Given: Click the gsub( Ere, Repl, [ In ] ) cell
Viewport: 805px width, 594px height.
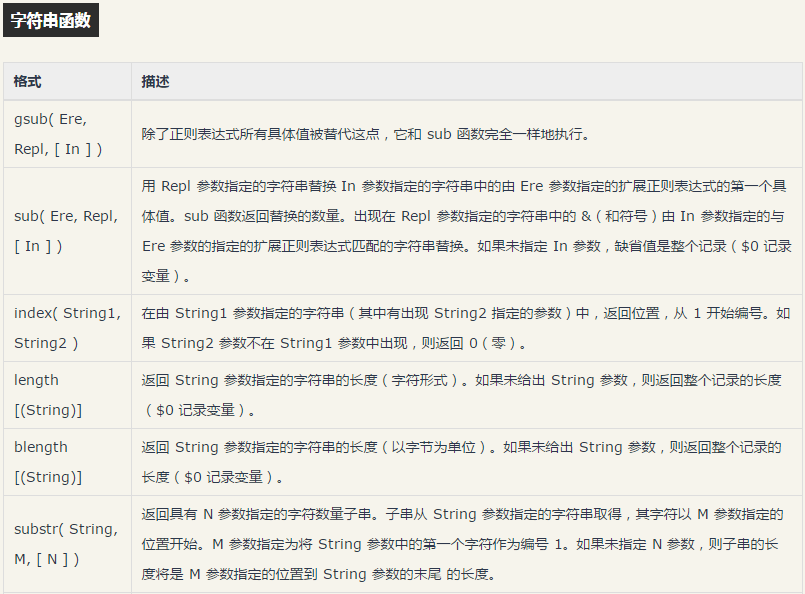Looking at the screenshot, I should click(67, 134).
